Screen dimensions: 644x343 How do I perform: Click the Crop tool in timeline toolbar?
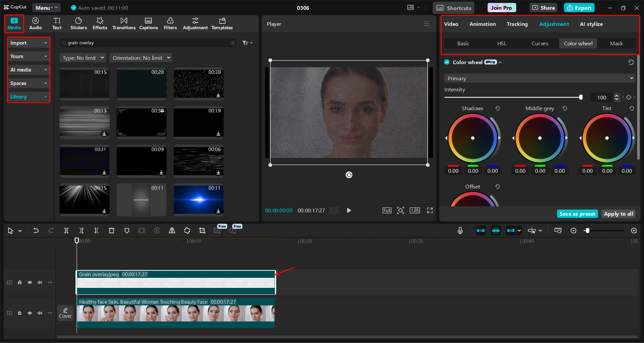(202, 230)
